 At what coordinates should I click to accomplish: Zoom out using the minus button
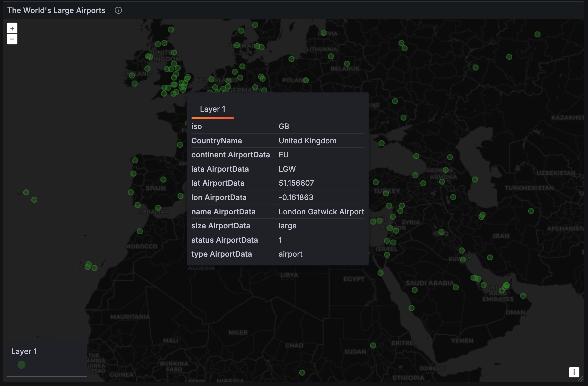[12, 39]
